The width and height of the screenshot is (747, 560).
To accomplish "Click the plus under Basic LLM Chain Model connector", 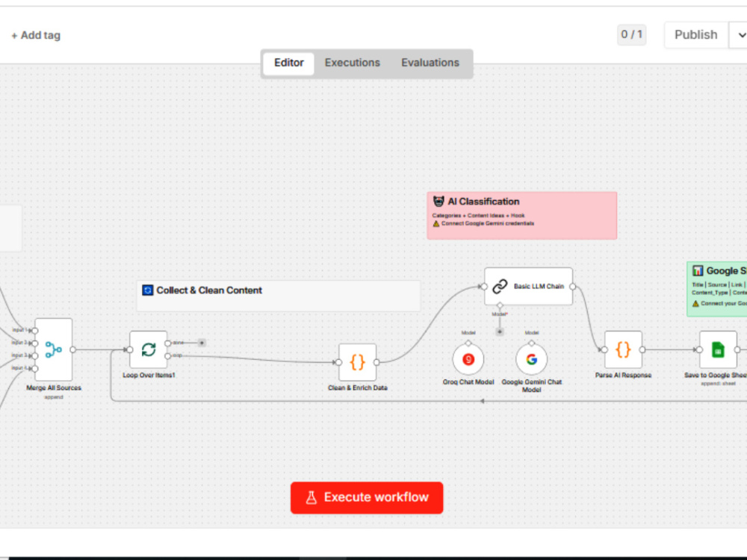I will 500,332.
